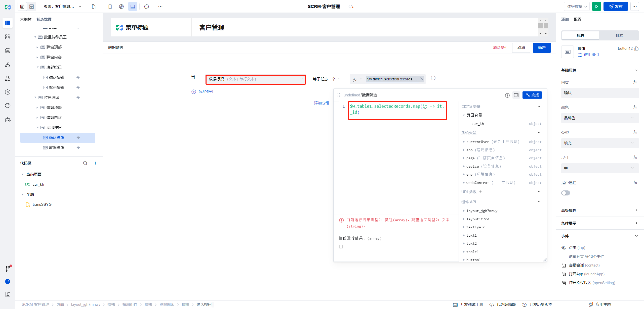The image size is (644, 309).
Task: Open the data source sidebar icon
Action: [8, 51]
